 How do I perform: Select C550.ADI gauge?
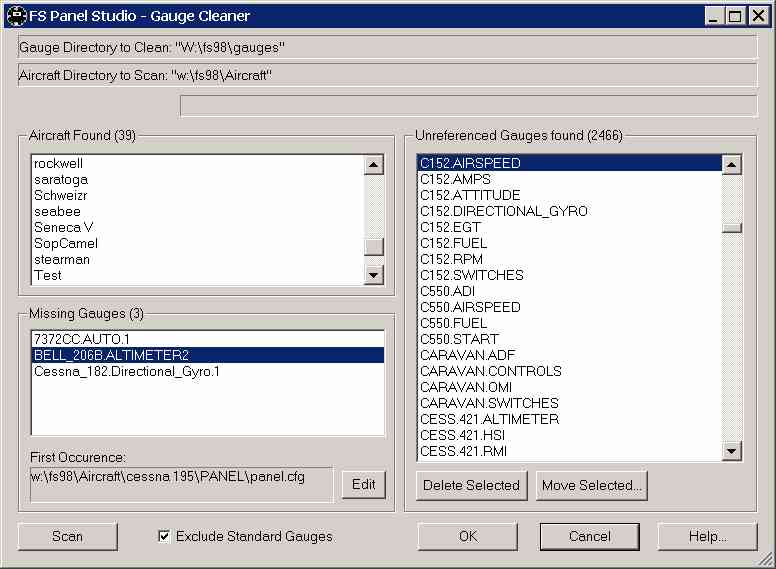click(x=570, y=291)
